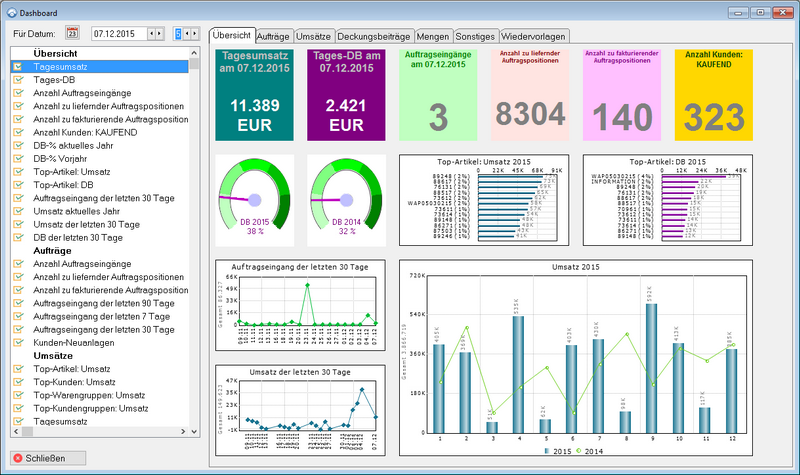800x475 pixels.
Task: Select Top-Kundengruppen: Umsatz list entry
Action: (91, 408)
